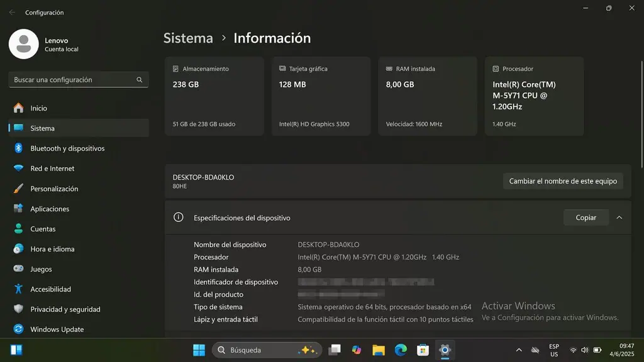Click the Inicio house icon
The height and width of the screenshot is (362, 644).
18,108
